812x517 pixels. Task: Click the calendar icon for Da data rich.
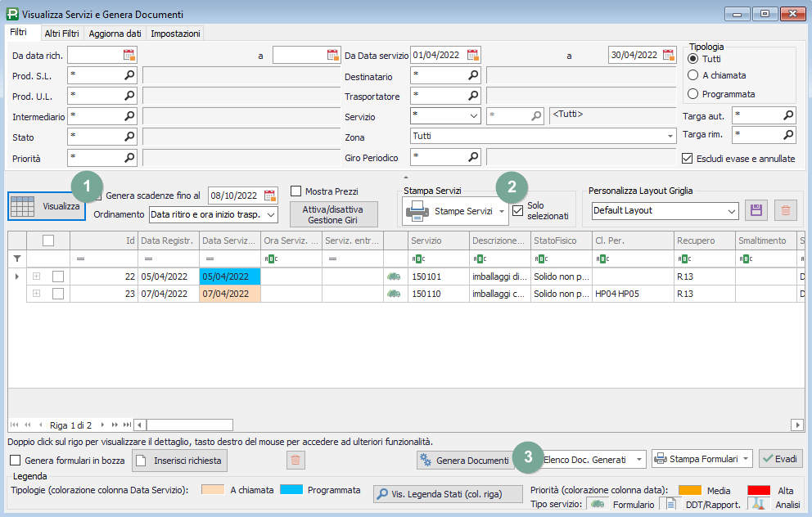click(x=129, y=55)
